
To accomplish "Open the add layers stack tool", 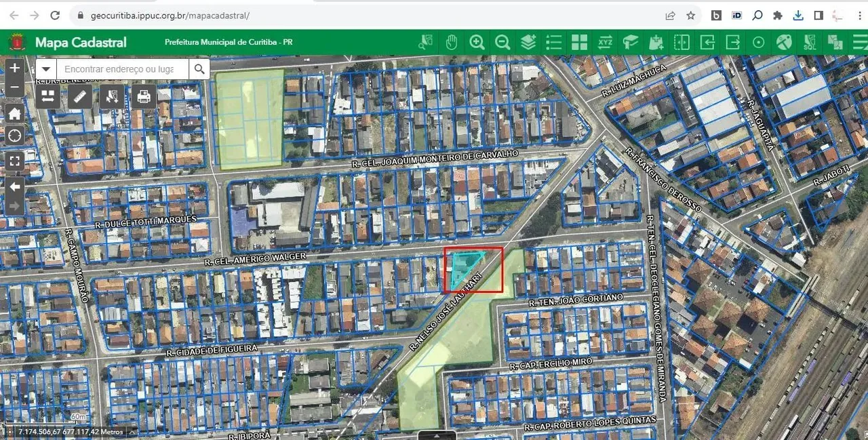I will [528, 42].
